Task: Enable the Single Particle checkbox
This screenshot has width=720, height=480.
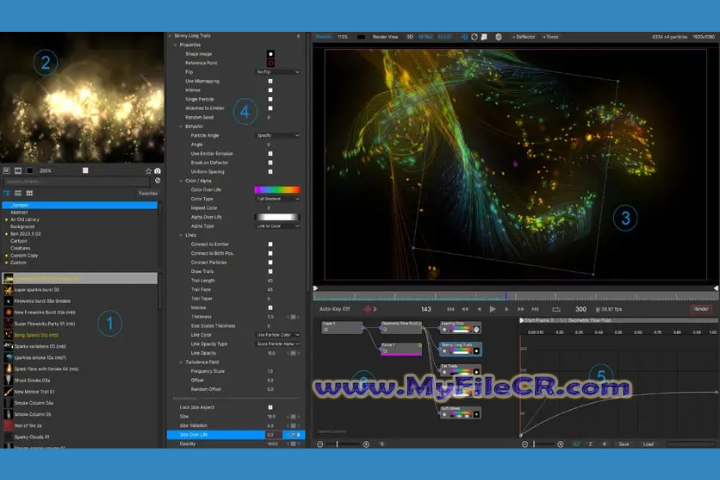Action: pos(270,99)
